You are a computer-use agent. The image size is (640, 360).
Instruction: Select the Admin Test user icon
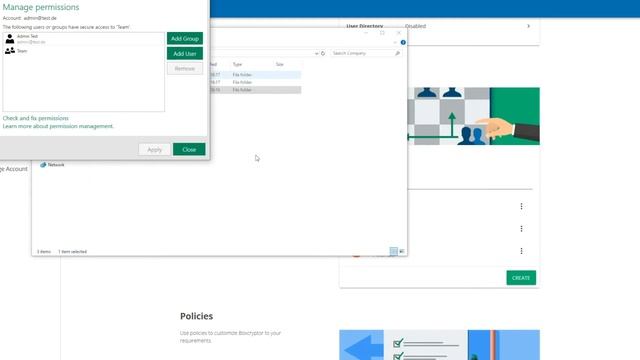point(10,39)
